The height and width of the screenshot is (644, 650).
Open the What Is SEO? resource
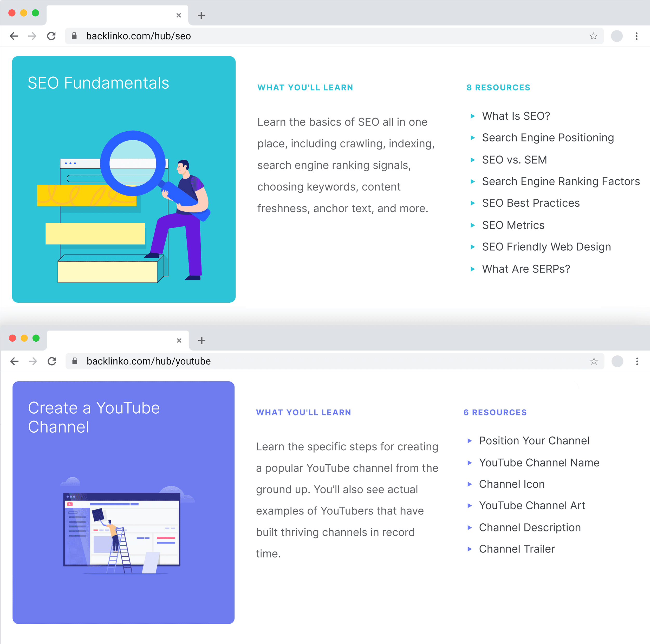[516, 116]
